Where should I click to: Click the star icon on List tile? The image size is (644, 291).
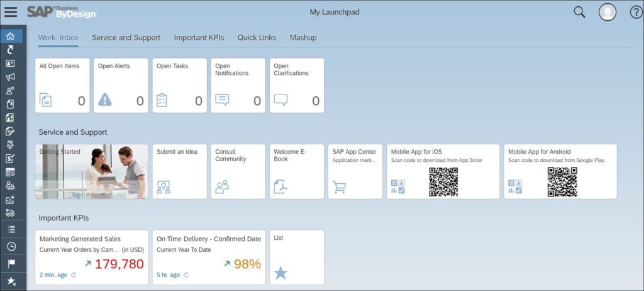click(280, 273)
